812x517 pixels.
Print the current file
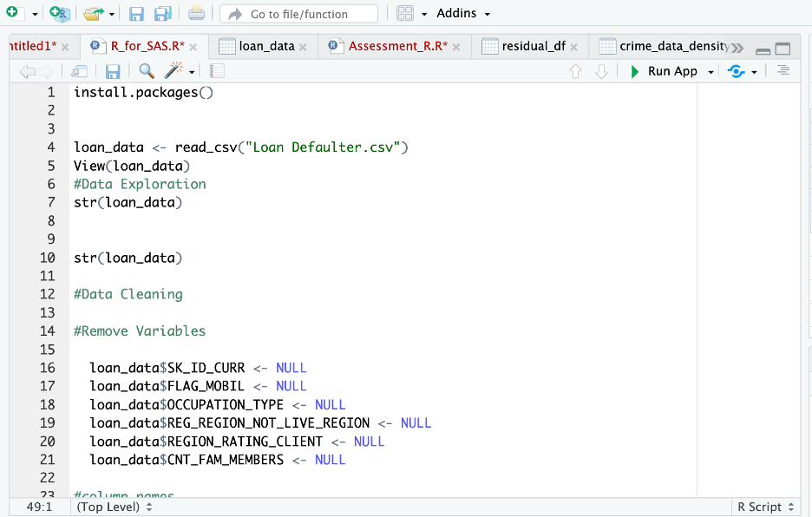[x=196, y=13]
